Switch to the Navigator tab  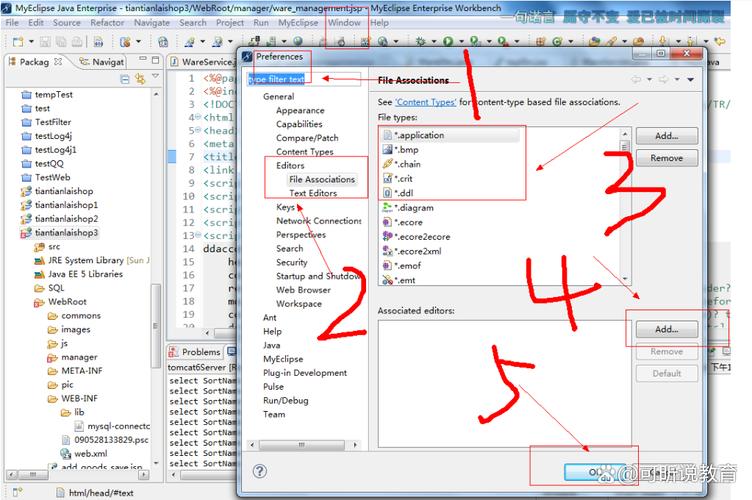pos(102,62)
